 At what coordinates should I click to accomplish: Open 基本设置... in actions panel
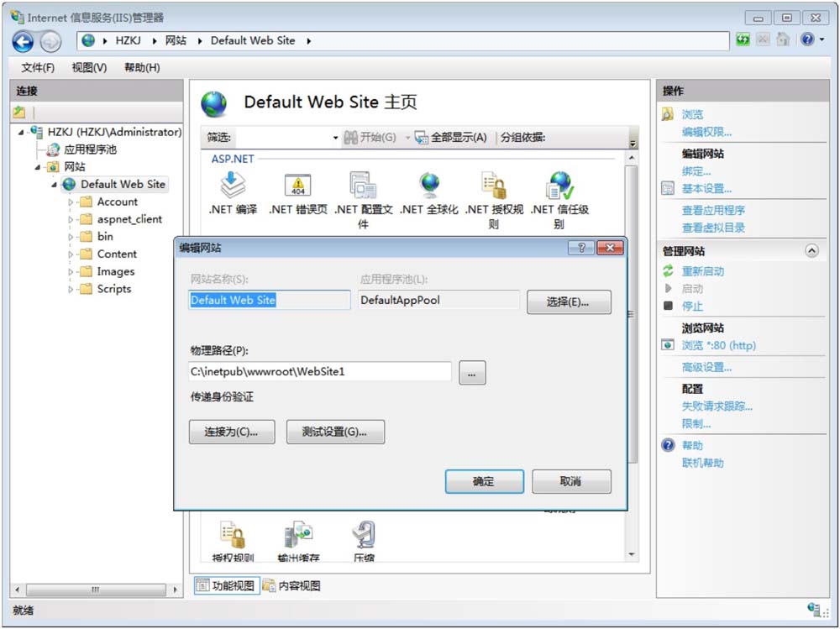pos(706,189)
